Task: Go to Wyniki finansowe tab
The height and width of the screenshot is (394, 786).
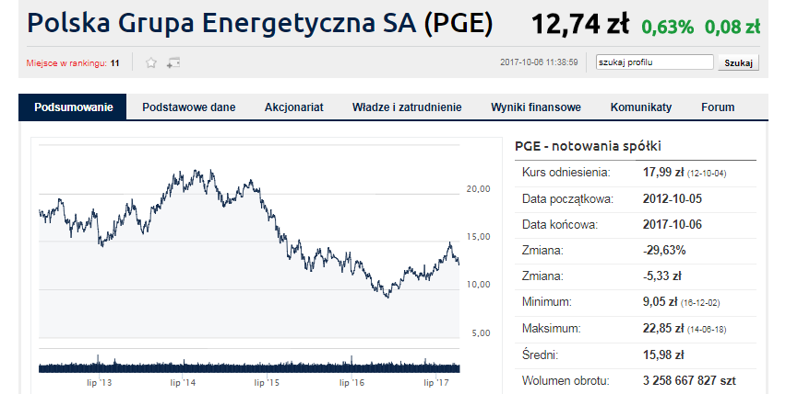Action: [536, 107]
